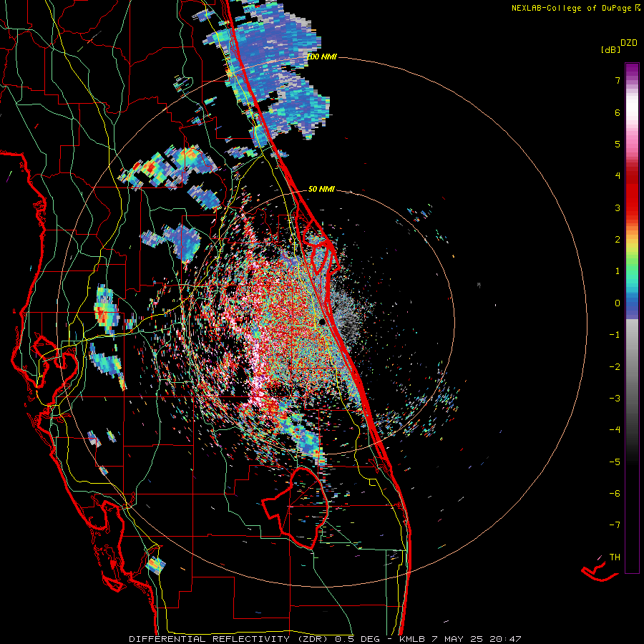Click the scale value "7"
Viewport: 644px width, 644px height.
[x=618, y=80]
